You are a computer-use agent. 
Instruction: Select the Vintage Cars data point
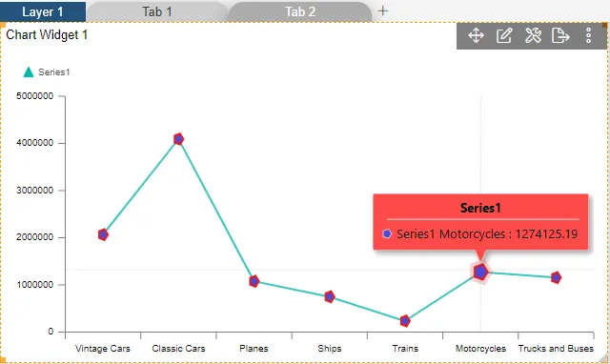pos(103,234)
